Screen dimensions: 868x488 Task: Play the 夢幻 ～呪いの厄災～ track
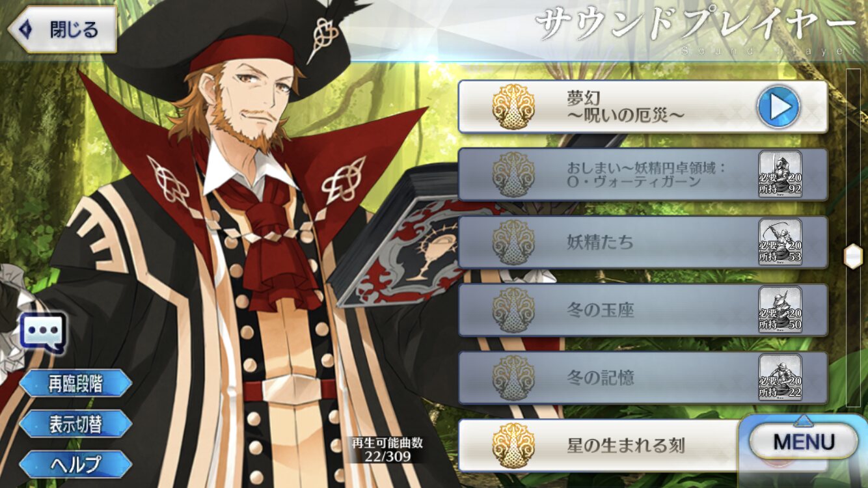coord(778,107)
